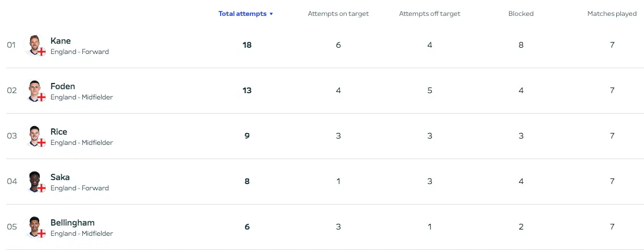Open Bellingham's player name link
Viewport: 644px width, 250px height.
click(x=72, y=223)
